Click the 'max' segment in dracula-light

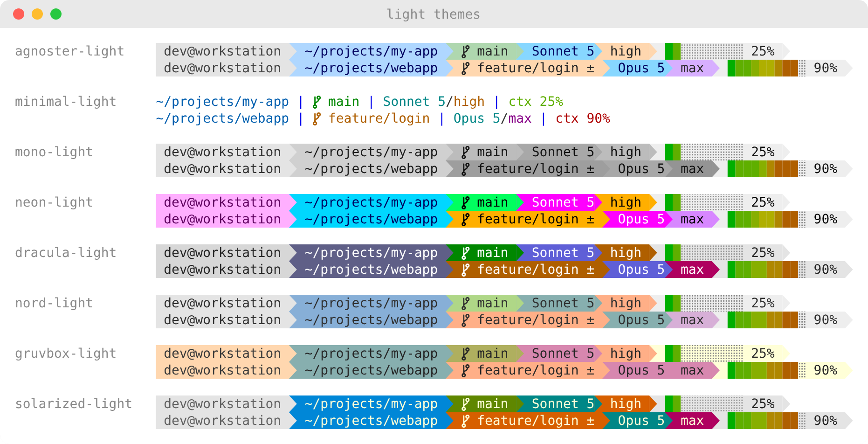pyautogui.click(x=692, y=270)
